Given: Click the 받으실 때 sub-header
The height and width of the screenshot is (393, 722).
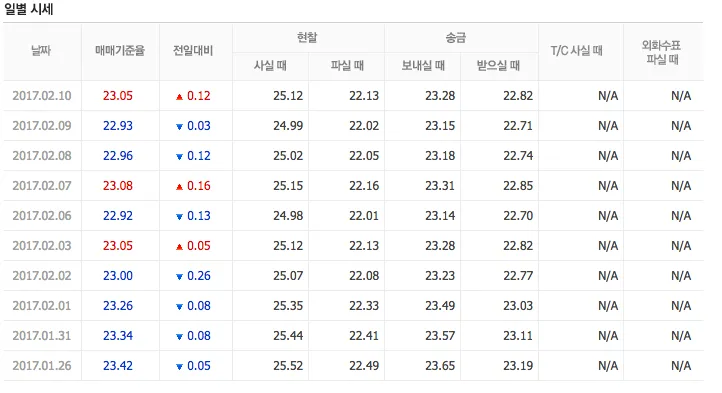Looking at the screenshot, I should (498, 65).
